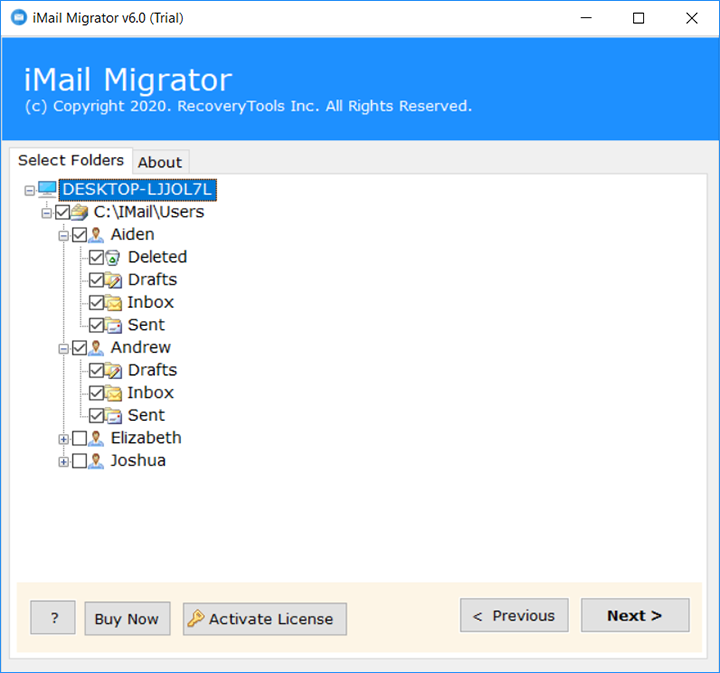The image size is (720, 673).
Task: Click the Deleted folder trash icon under Aiden
Action: pyautogui.click(x=113, y=258)
